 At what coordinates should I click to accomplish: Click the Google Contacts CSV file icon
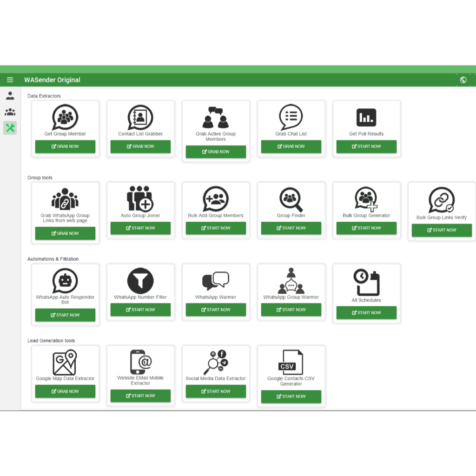[x=291, y=362]
